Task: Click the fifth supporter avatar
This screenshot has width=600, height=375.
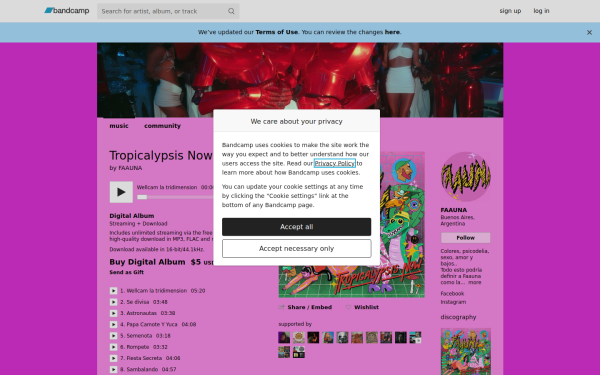Action: [x=342, y=338]
